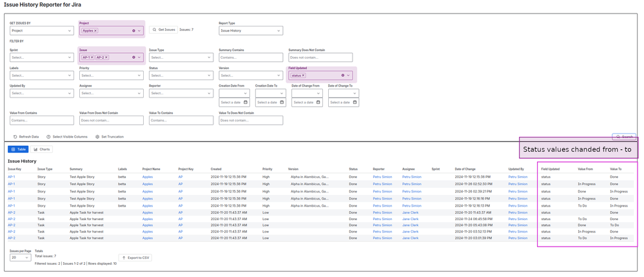
Task: Open Apples link in 02:39:21 PM change row
Action: (148, 191)
